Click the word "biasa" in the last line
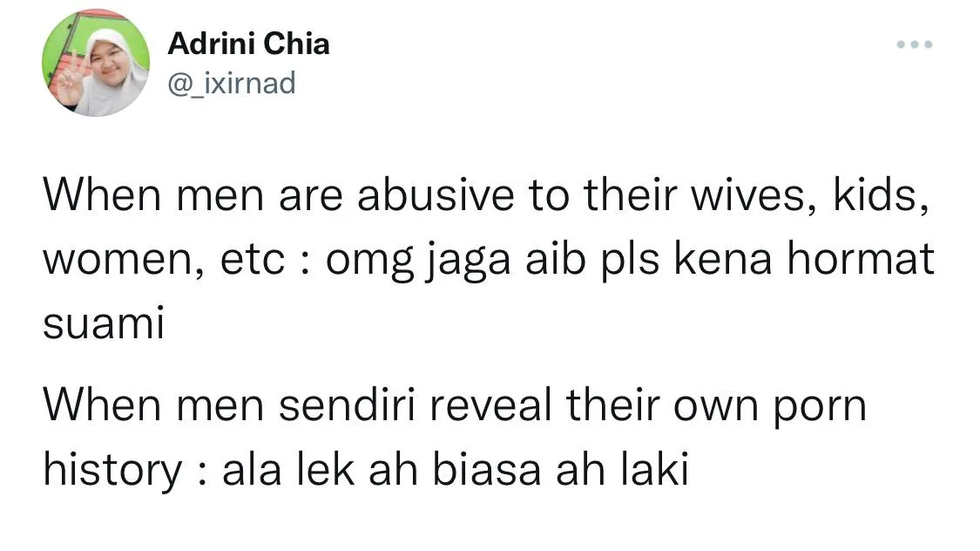Screen dimensions: 980x551 pyautogui.click(x=486, y=469)
